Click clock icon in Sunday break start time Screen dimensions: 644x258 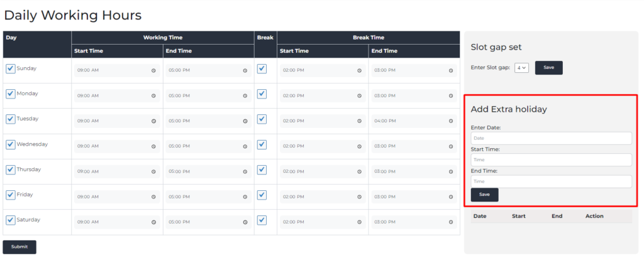tap(359, 70)
